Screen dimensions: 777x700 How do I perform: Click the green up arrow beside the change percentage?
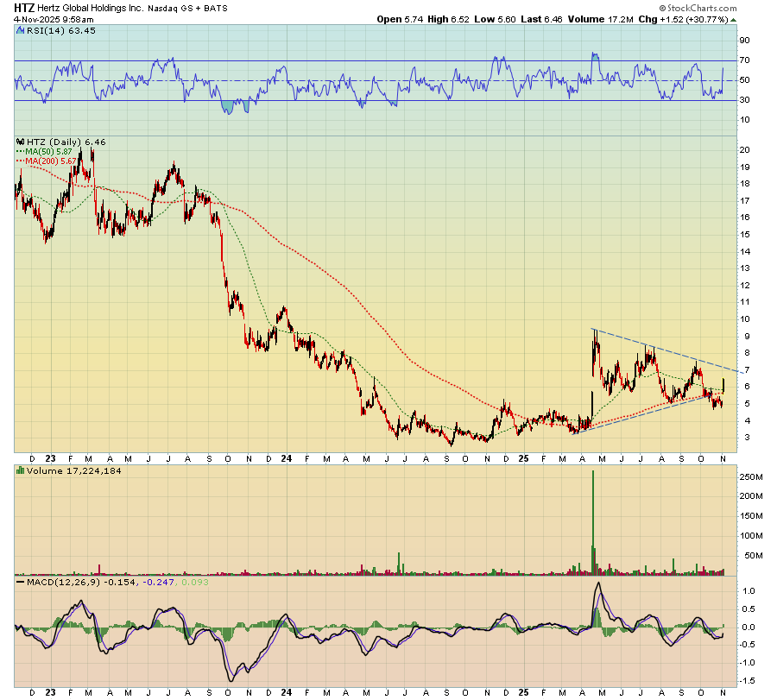(733, 20)
